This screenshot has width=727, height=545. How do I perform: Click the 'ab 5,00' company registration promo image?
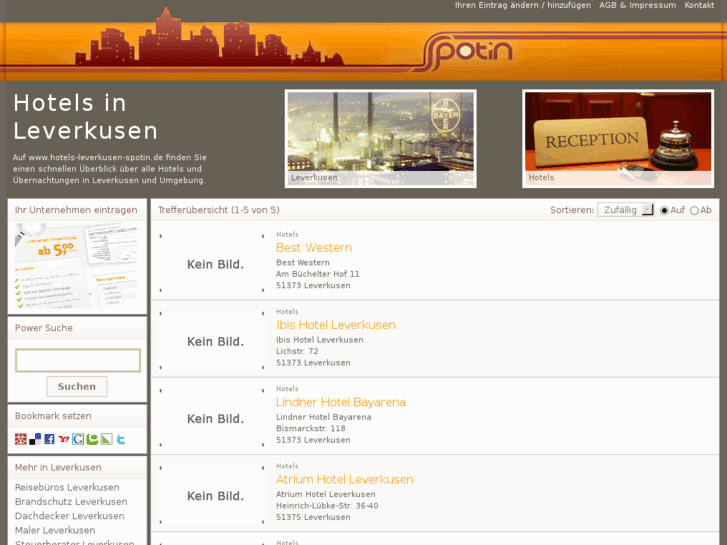(x=76, y=266)
